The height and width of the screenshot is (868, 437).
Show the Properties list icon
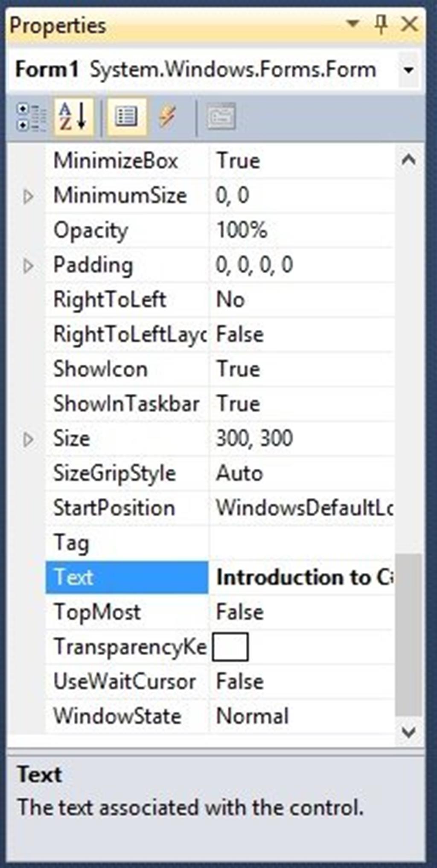pos(126,117)
